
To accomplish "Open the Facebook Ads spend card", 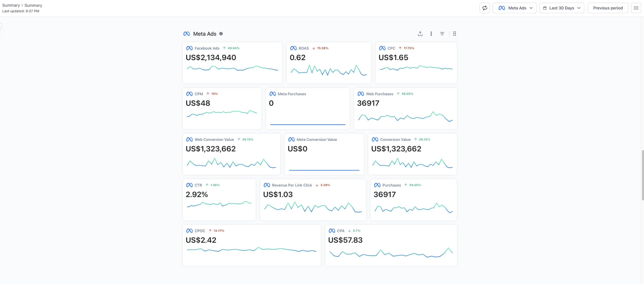I will coord(232,63).
